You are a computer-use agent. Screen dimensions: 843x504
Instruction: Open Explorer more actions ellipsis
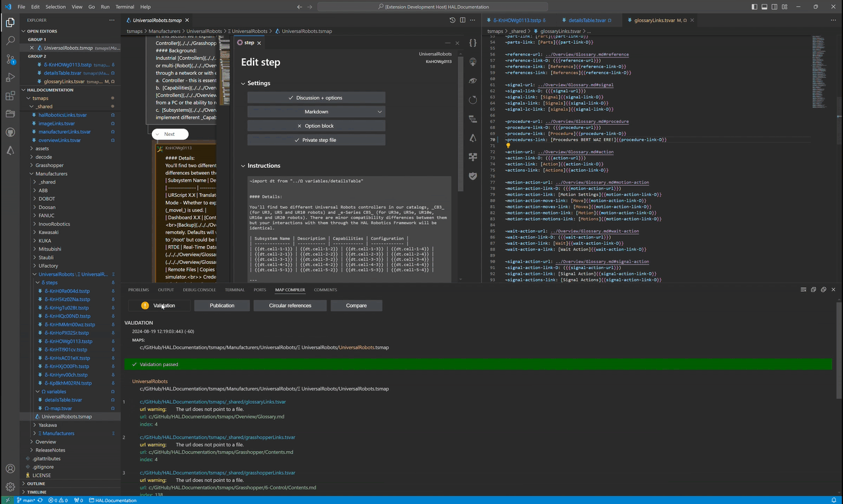pos(112,21)
